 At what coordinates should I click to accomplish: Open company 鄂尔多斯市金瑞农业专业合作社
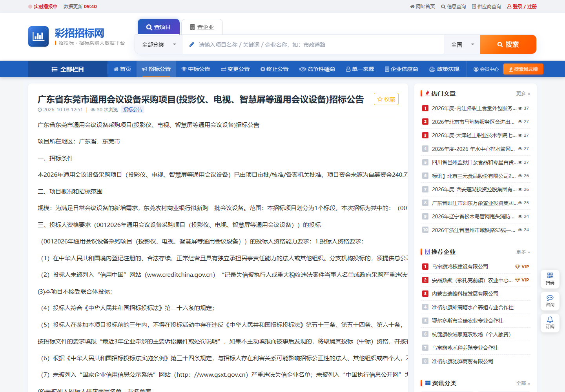pyautogui.click(x=468, y=321)
